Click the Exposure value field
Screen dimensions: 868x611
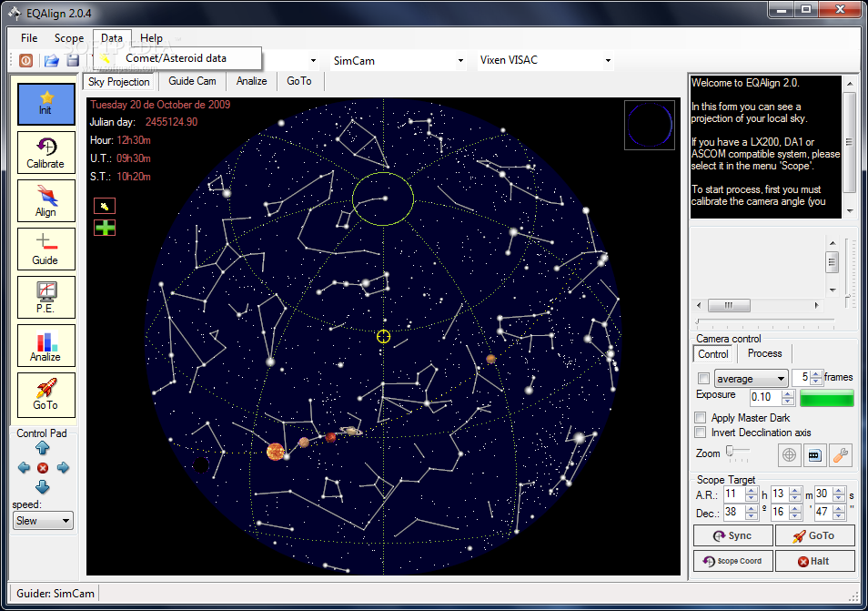[x=766, y=397]
